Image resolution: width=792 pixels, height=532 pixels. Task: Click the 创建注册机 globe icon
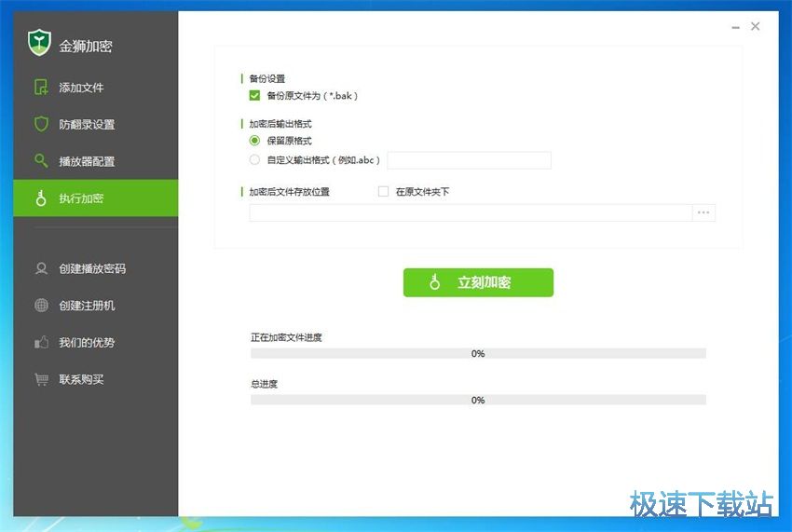(41, 306)
